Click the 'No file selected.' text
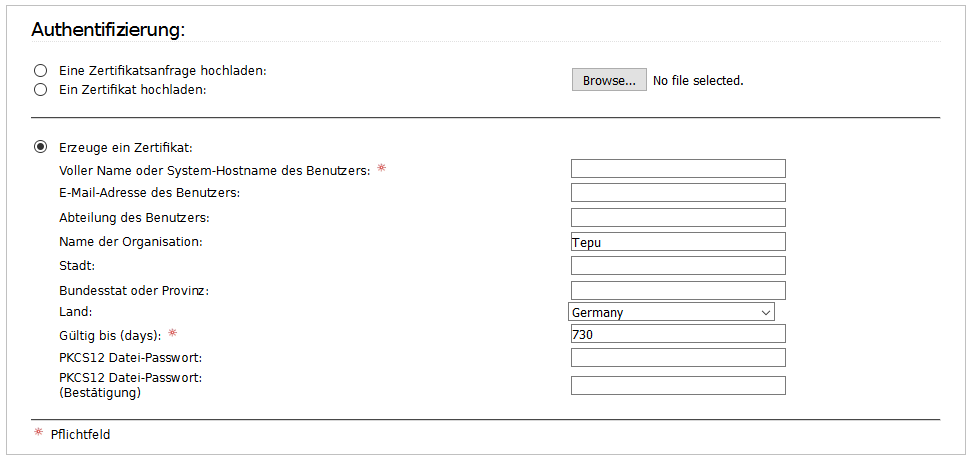 tap(698, 81)
